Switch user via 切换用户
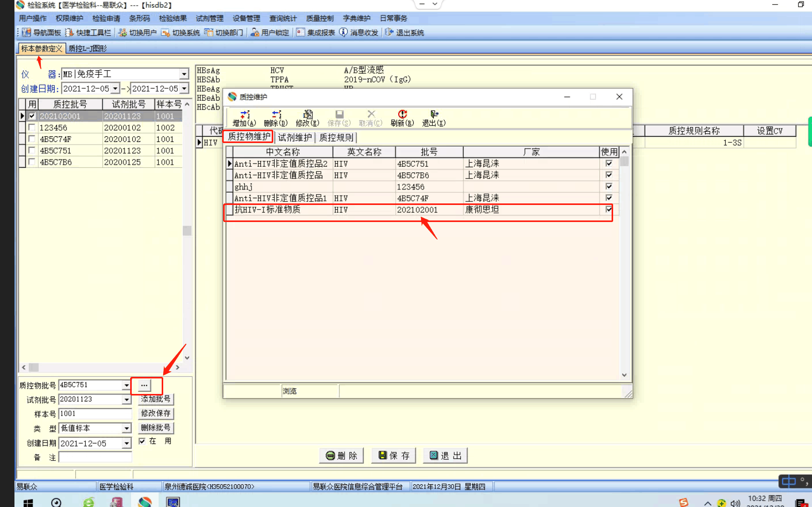Image resolution: width=812 pixels, height=507 pixels. coord(137,33)
